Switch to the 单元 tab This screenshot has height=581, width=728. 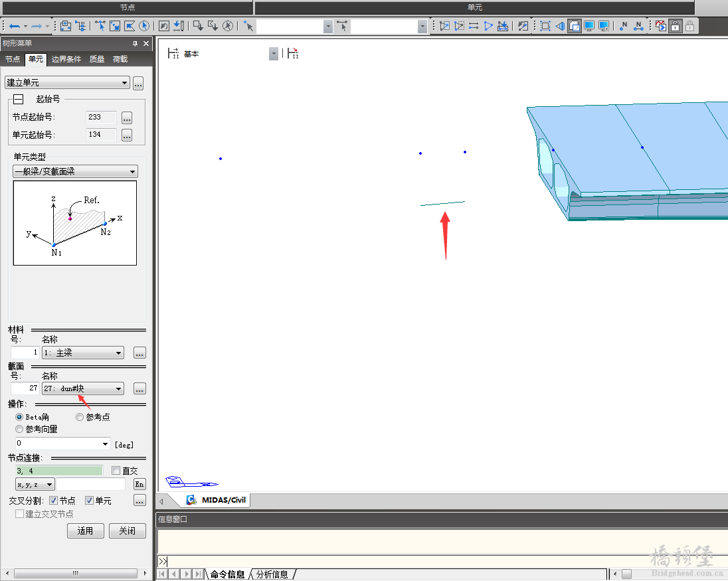click(36, 59)
